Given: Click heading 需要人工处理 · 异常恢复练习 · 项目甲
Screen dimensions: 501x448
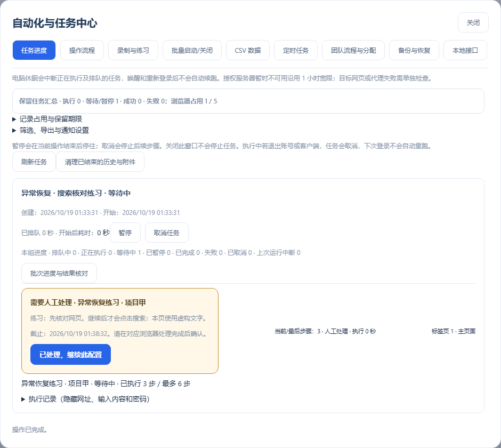Looking at the screenshot, I should tap(88, 302).
